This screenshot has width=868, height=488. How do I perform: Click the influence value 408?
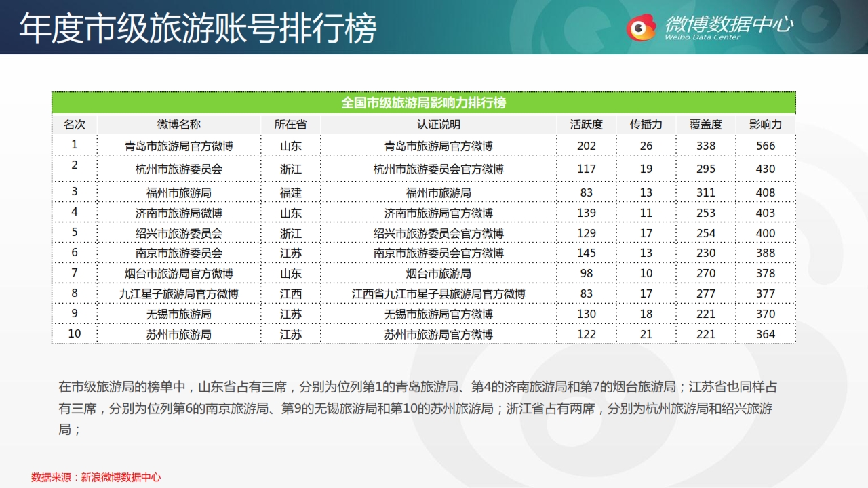coord(766,192)
